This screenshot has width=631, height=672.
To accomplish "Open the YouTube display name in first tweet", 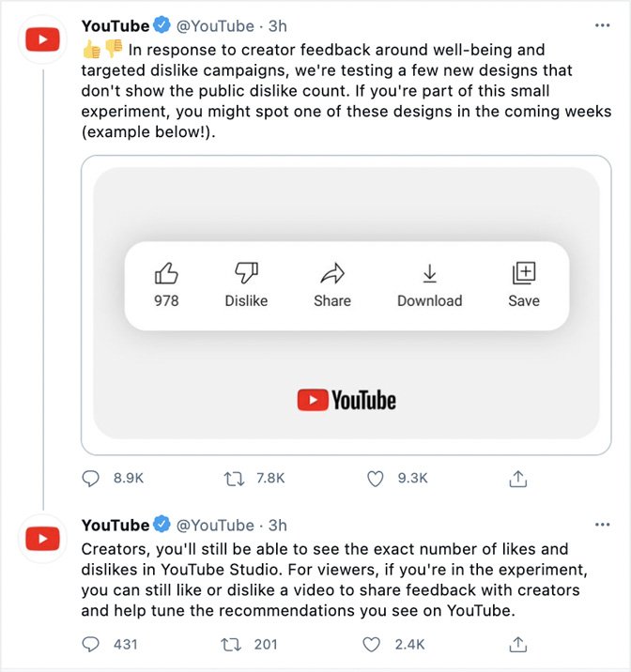I will [x=115, y=26].
